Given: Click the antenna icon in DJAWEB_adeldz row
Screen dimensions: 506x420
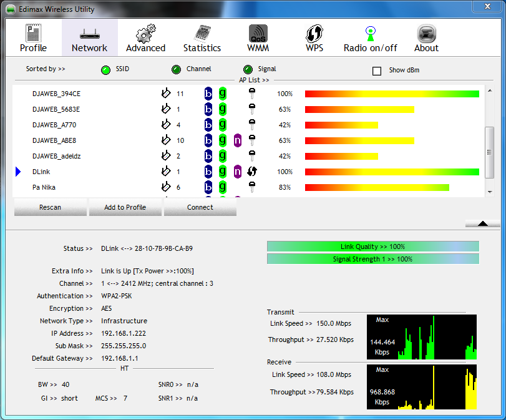Looking at the screenshot, I should coord(166,155).
